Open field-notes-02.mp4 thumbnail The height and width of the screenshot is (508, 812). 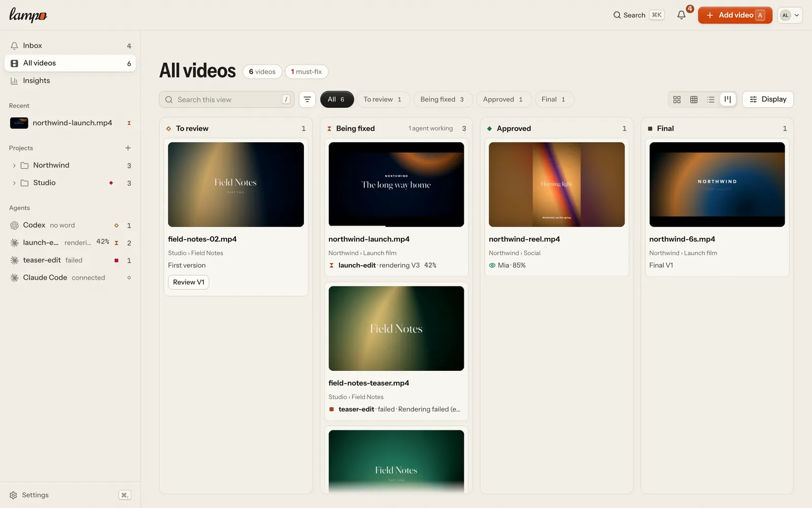236,184
